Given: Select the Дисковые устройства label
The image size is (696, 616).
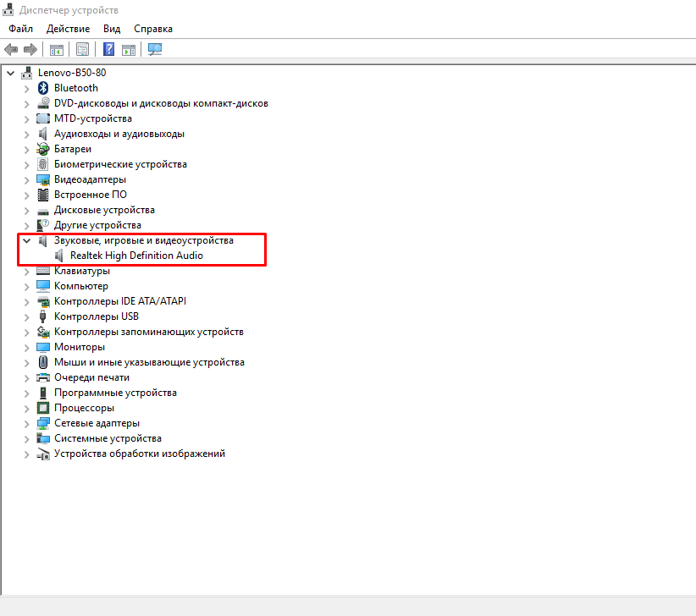Looking at the screenshot, I should click(104, 210).
